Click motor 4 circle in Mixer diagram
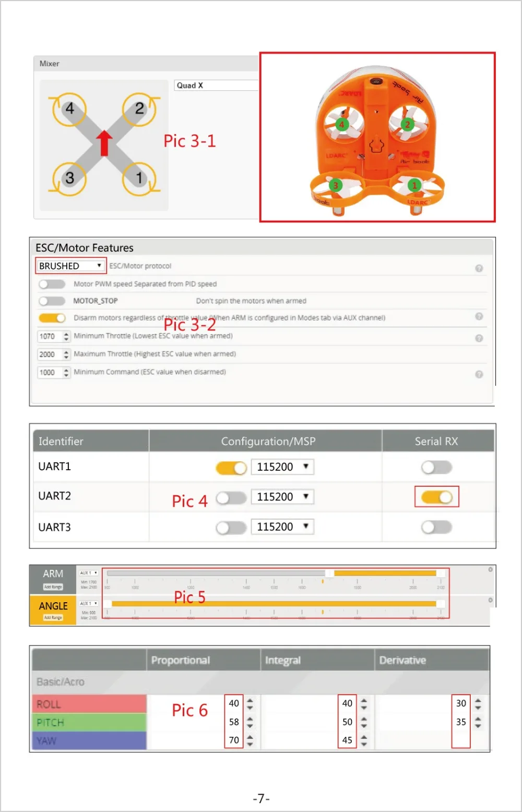Viewport: 522px width, 812px height. (69, 109)
